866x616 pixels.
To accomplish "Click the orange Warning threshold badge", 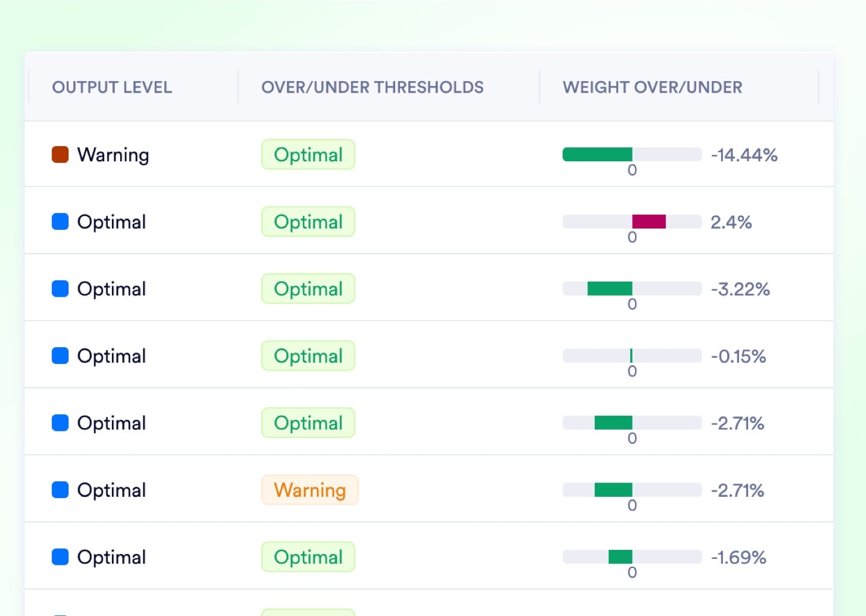I will [310, 490].
